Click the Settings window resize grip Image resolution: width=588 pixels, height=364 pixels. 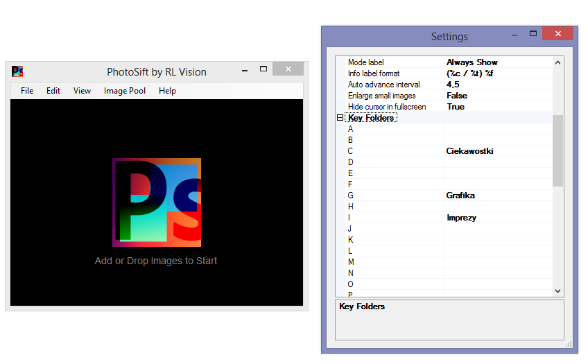pyautogui.click(x=569, y=344)
